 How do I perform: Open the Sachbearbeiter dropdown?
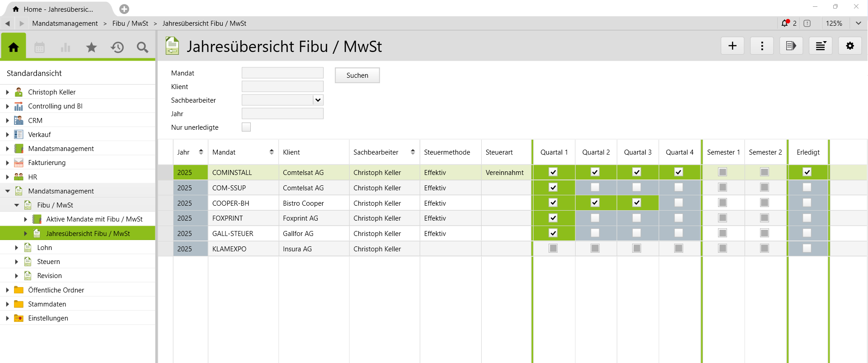pyautogui.click(x=318, y=100)
